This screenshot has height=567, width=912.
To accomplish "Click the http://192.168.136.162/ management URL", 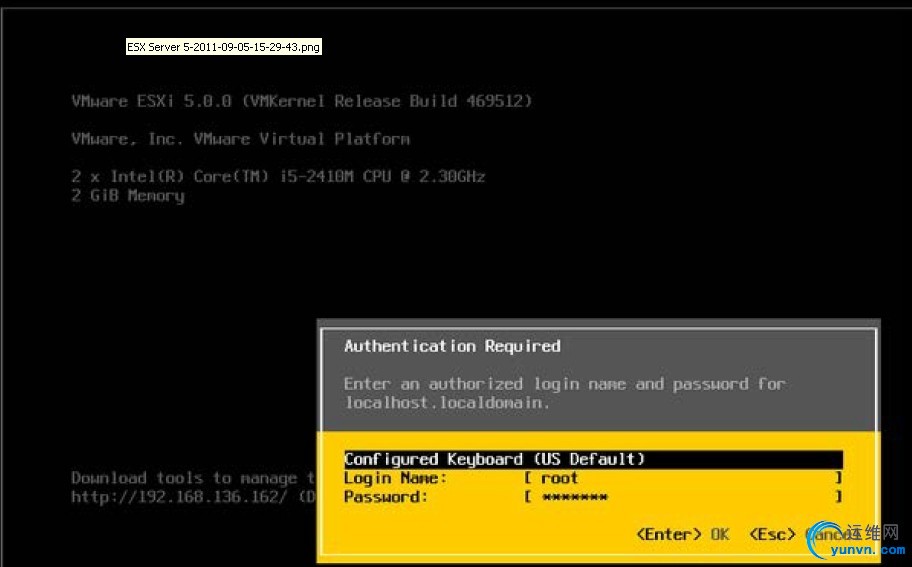I will [179, 497].
